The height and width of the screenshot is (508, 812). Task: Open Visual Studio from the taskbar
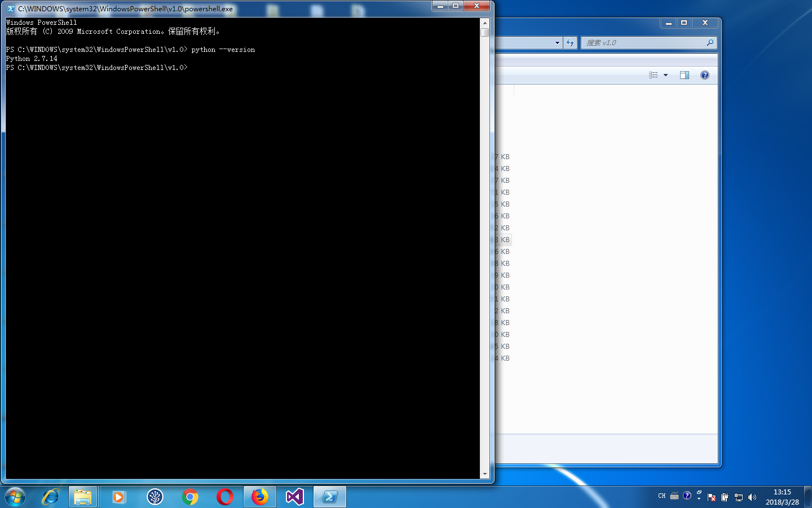point(295,497)
